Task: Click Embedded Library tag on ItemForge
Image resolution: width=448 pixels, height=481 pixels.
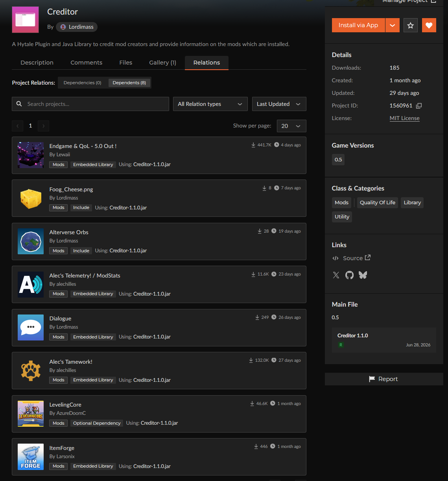Action: [93, 466]
